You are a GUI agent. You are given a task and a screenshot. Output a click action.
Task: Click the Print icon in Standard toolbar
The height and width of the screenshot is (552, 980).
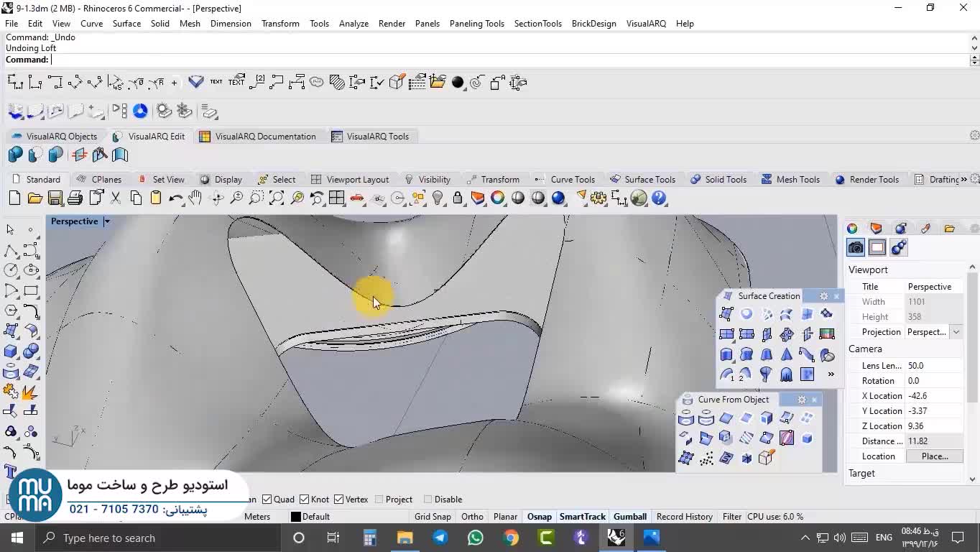click(75, 198)
